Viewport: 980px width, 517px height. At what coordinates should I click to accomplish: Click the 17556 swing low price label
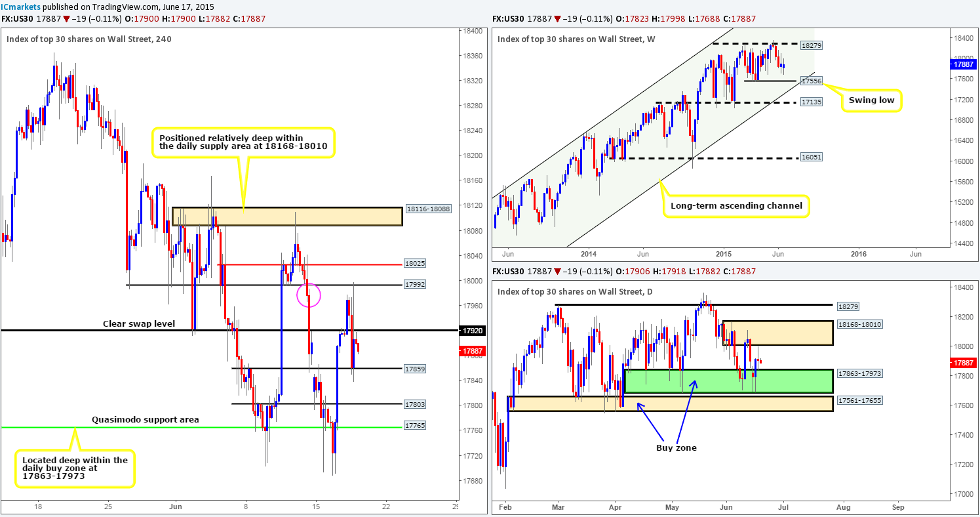811,82
